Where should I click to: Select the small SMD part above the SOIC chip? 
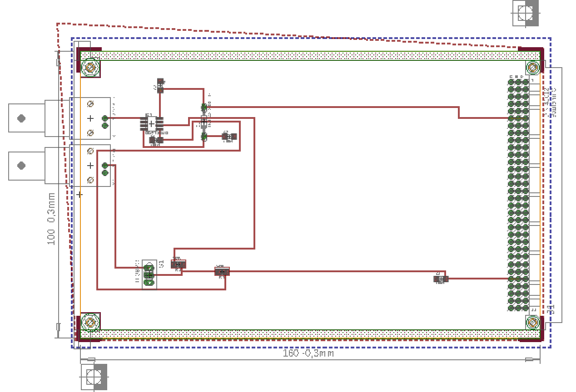point(160,86)
